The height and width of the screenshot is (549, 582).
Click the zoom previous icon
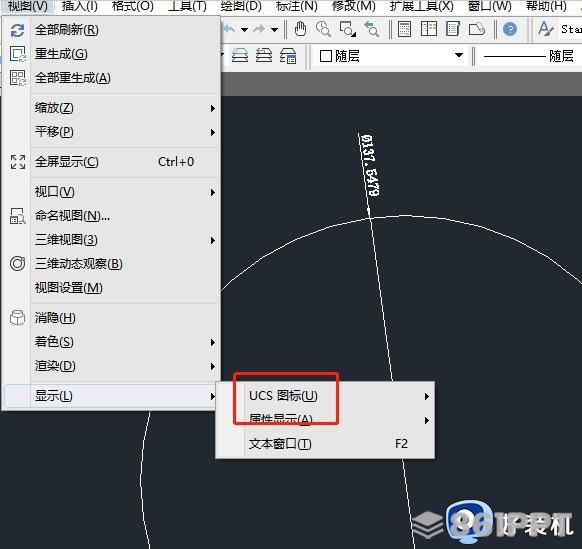coord(371,29)
